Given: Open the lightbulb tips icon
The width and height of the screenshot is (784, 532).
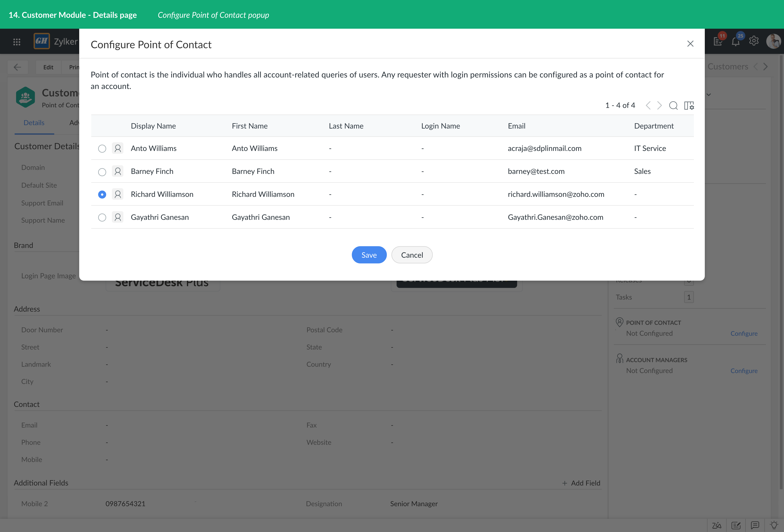Looking at the screenshot, I should click(774, 525).
